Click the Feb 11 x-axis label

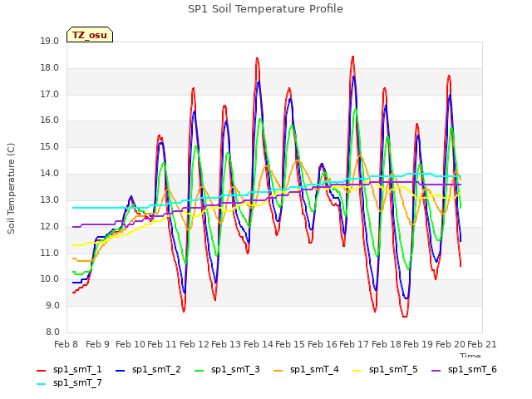tap(162, 344)
